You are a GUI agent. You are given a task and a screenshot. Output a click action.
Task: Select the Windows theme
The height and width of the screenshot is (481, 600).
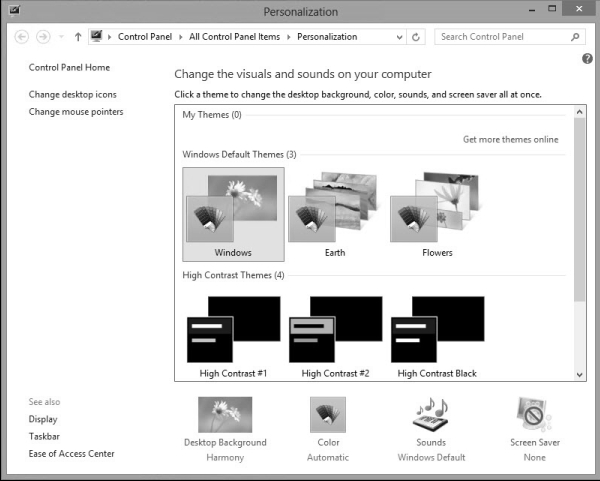233,212
